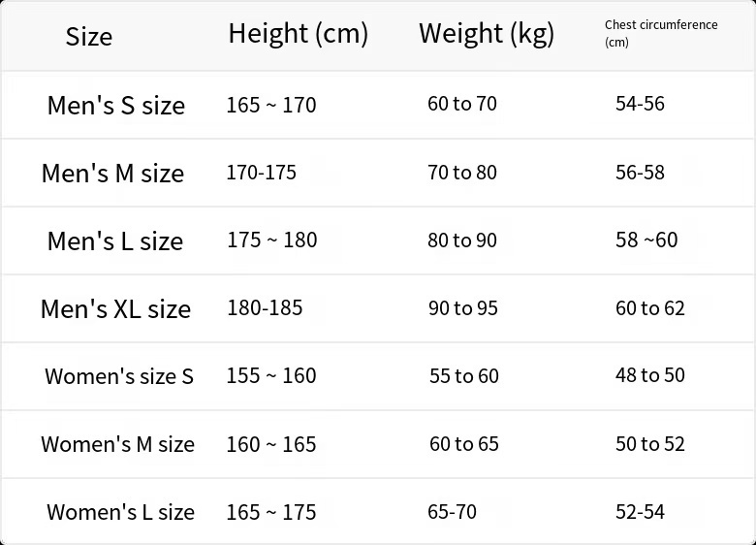Click the height value 165 ~ 170
Viewport: 756px width, 545px height.
tap(271, 105)
